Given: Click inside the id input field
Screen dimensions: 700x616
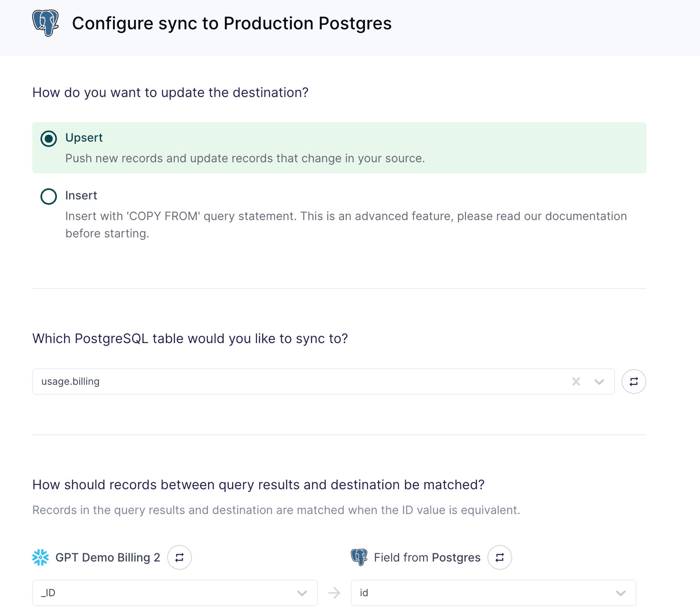Looking at the screenshot, I should (454, 592).
